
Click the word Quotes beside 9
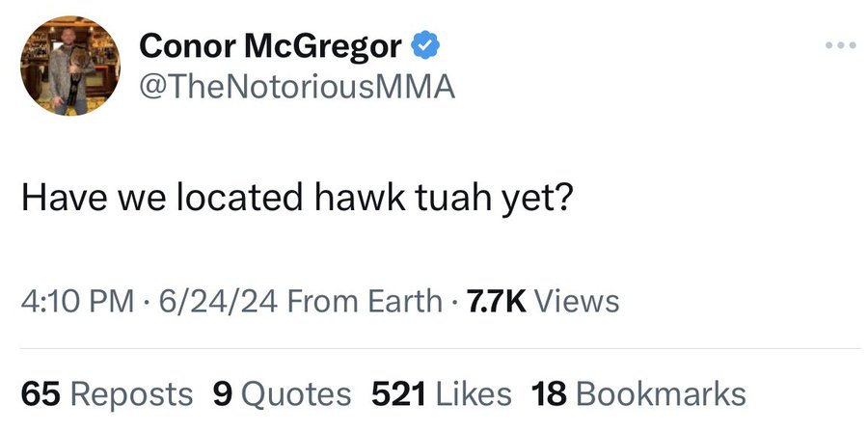point(296,394)
